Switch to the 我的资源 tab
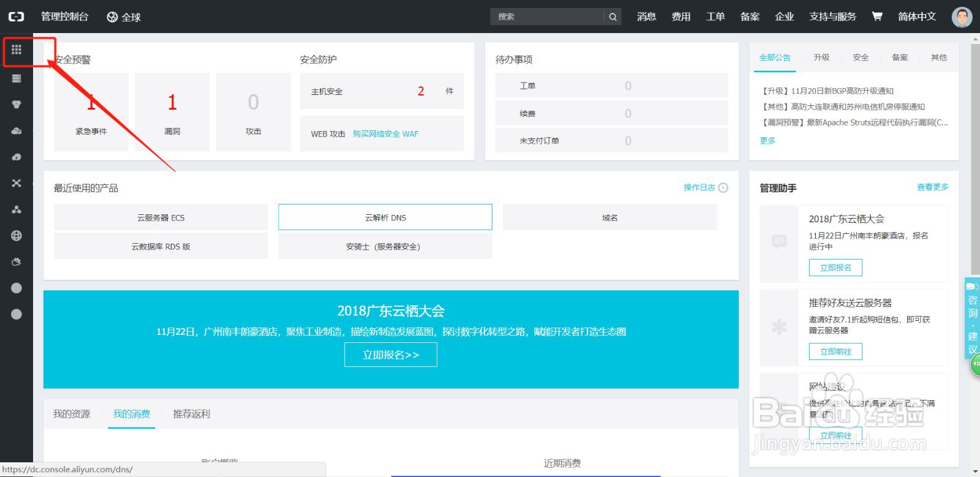Viewport: 980px width, 477px height. click(x=72, y=414)
